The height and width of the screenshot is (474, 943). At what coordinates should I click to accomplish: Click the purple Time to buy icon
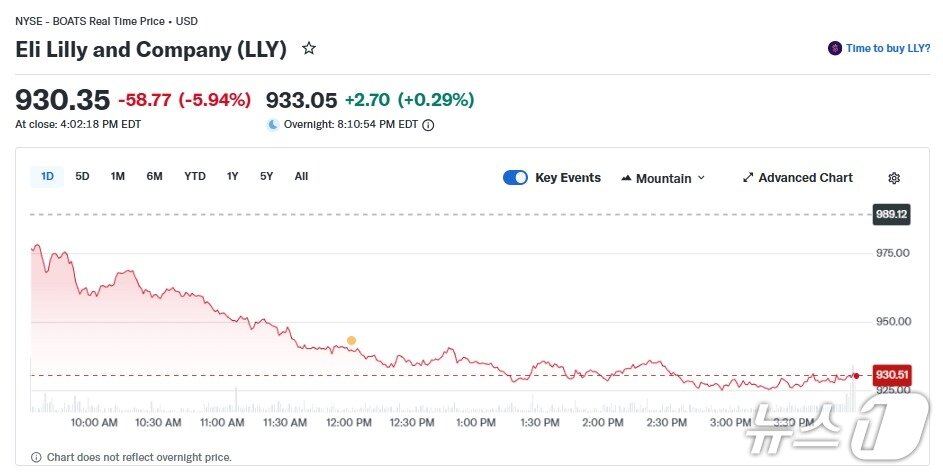pyautogui.click(x=835, y=48)
